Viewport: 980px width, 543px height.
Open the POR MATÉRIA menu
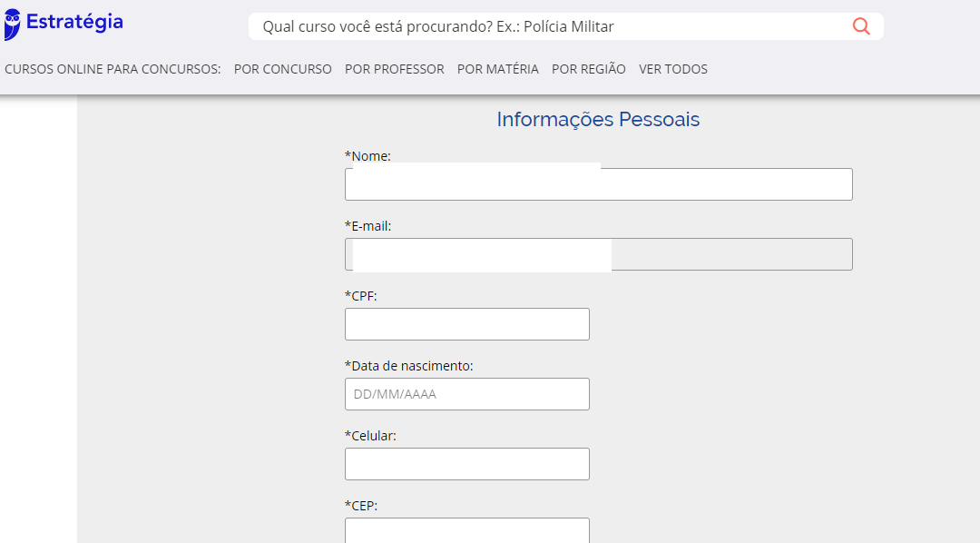pyautogui.click(x=498, y=69)
